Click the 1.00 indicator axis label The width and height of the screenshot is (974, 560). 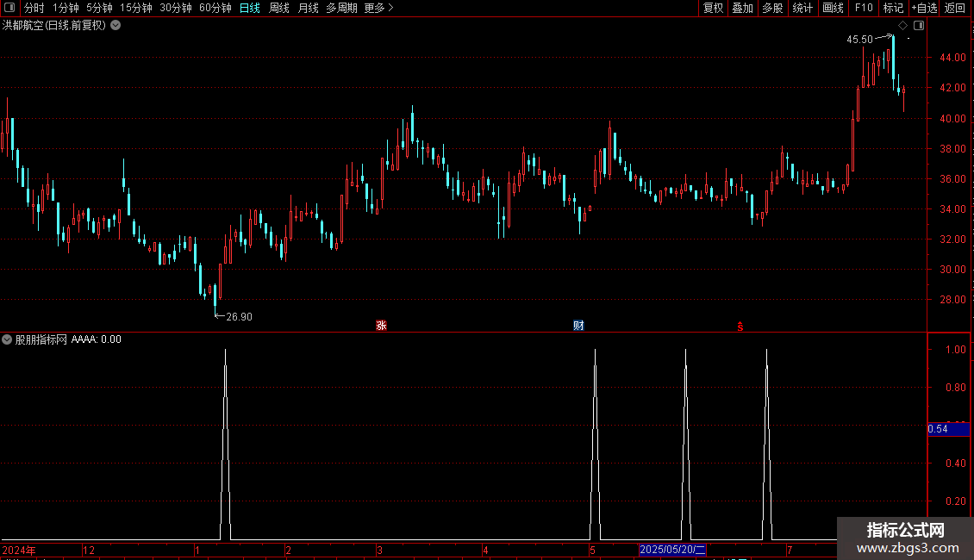tap(955, 350)
